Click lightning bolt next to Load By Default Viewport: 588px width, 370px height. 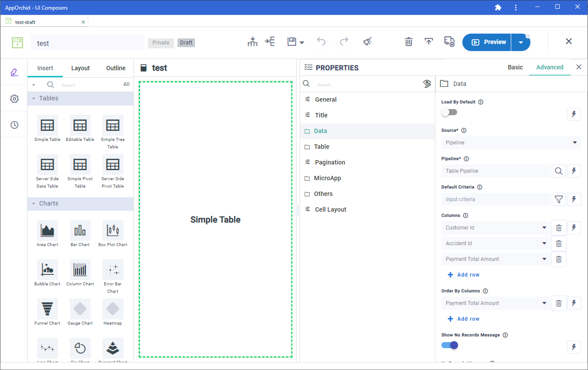click(574, 114)
